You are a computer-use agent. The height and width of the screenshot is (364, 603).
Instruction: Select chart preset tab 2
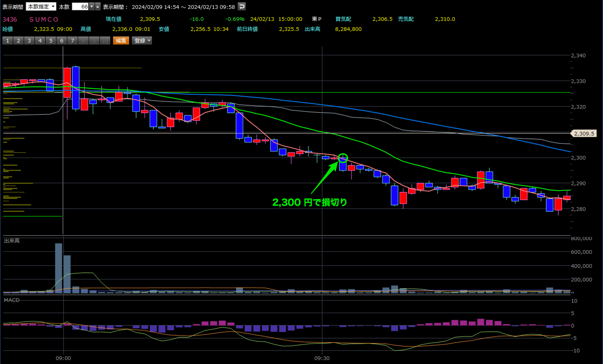(18, 41)
